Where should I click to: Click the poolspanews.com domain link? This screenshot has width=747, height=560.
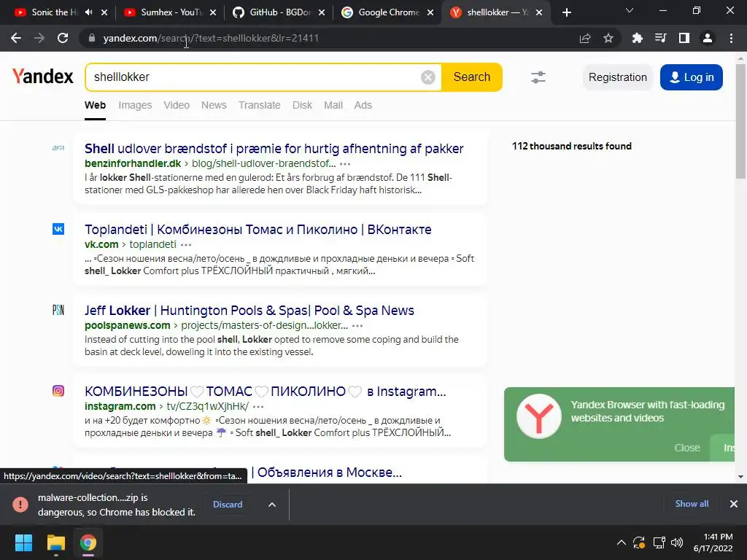128,325
